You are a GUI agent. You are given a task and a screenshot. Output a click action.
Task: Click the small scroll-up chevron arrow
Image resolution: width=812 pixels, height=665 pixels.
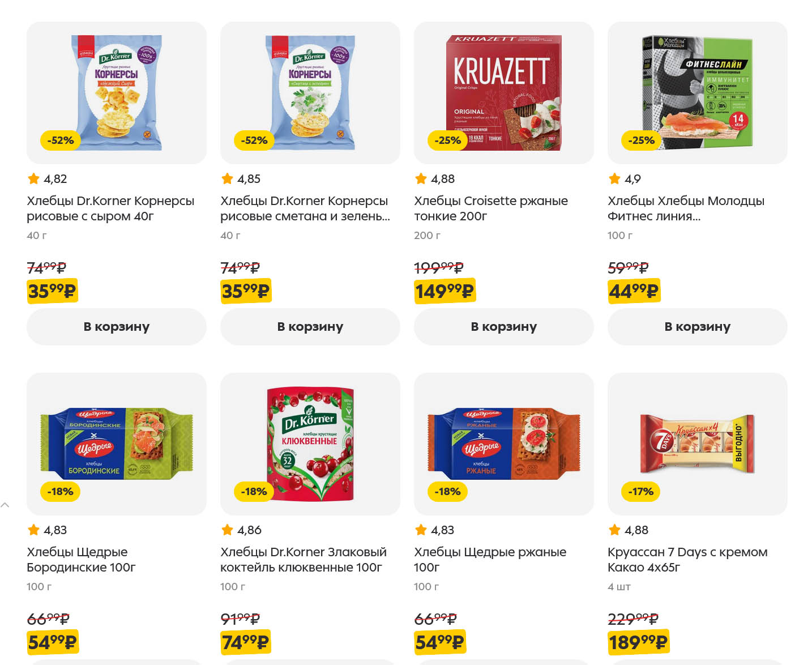pyautogui.click(x=5, y=505)
